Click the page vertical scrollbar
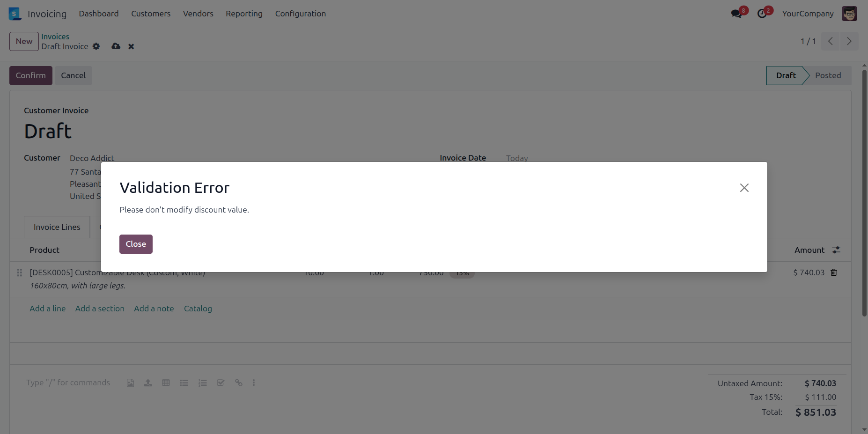Viewport: 868px width, 434px height. click(x=864, y=193)
